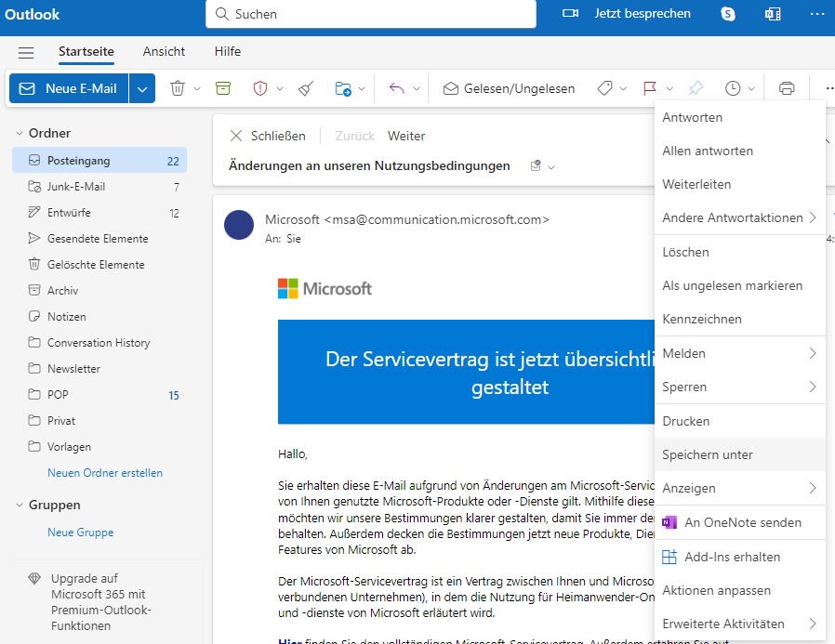Open the Conversation History folder
The height and width of the screenshot is (644, 835).
pos(99,343)
